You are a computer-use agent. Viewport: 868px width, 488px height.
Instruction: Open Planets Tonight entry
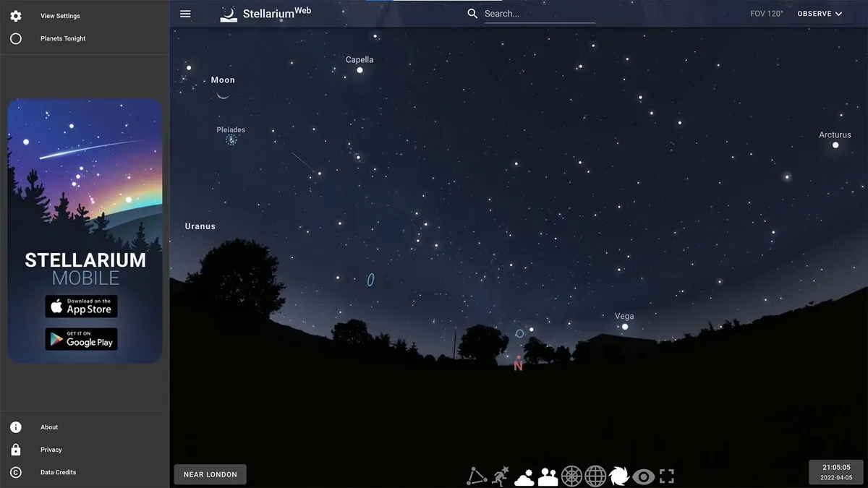click(63, 38)
